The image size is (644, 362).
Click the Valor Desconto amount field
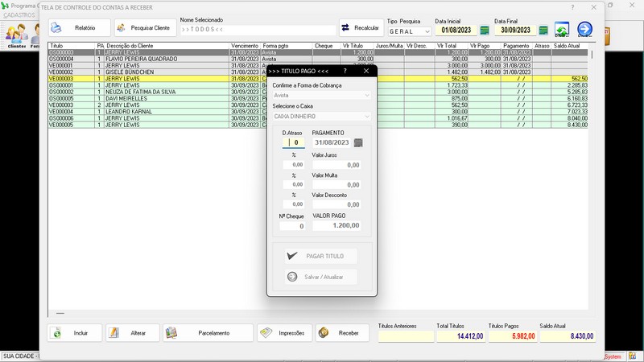point(336,204)
